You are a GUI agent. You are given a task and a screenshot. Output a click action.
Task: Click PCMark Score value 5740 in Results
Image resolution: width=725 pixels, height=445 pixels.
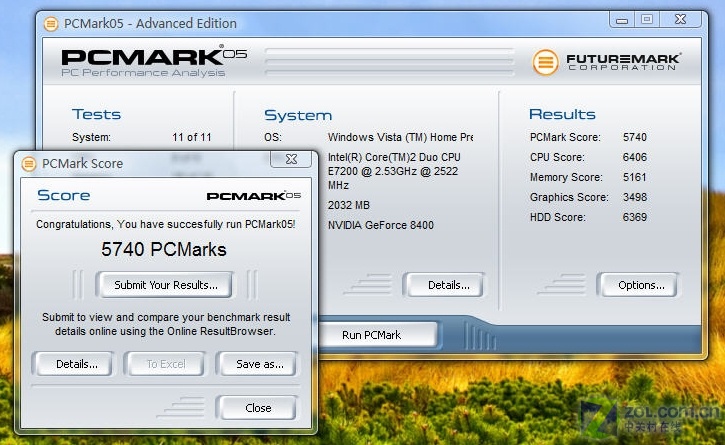[x=634, y=137]
